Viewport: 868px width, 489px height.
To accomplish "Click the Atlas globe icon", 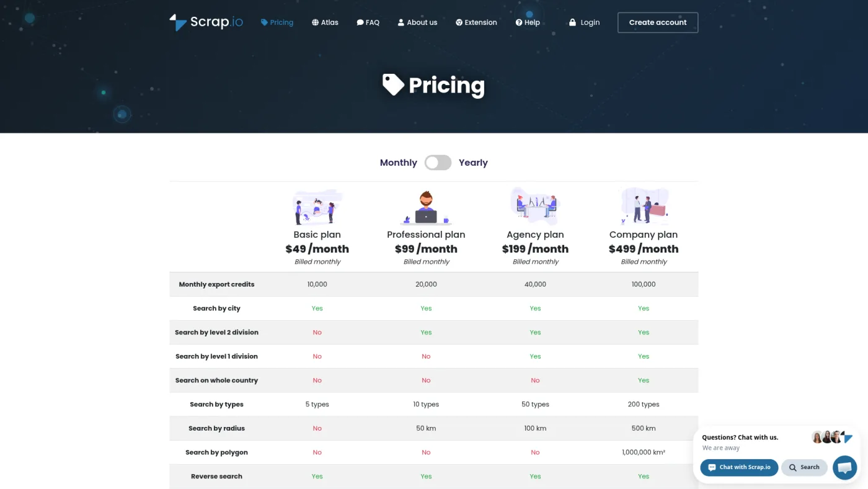I will pyautogui.click(x=315, y=22).
